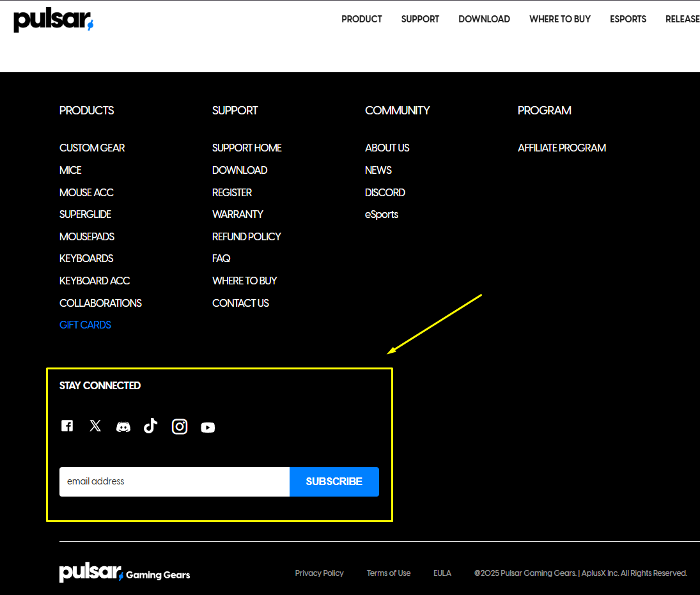Viewport: 700px width, 595px height.
Task: Open the KEYBOARD ACC footer link
Action: coord(95,281)
